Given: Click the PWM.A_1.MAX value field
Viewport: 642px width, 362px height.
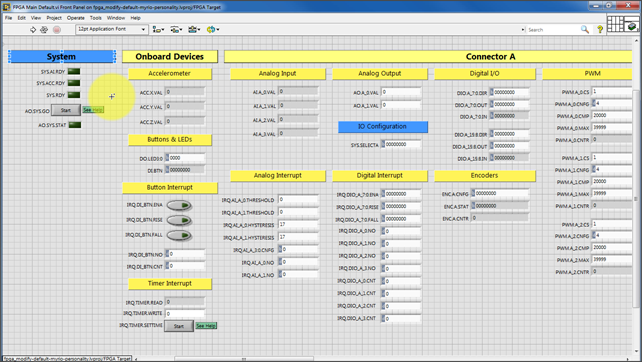Looking at the screenshot, I should (x=612, y=193).
